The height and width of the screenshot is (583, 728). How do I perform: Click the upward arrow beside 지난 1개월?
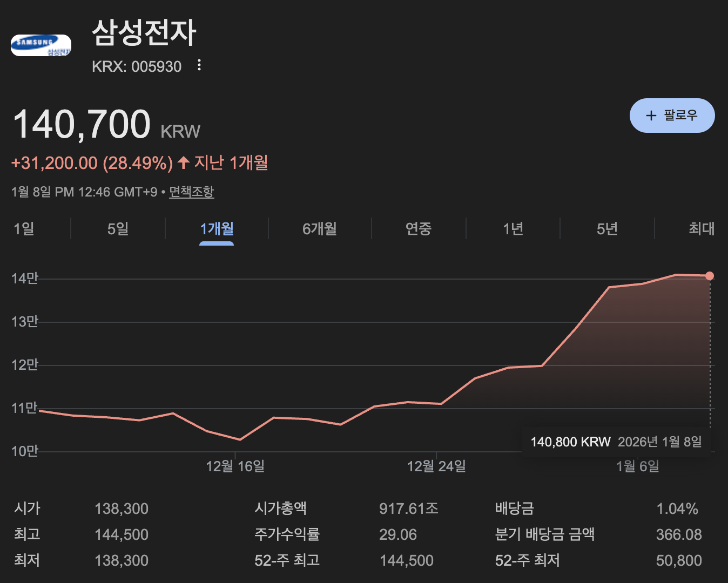184,162
